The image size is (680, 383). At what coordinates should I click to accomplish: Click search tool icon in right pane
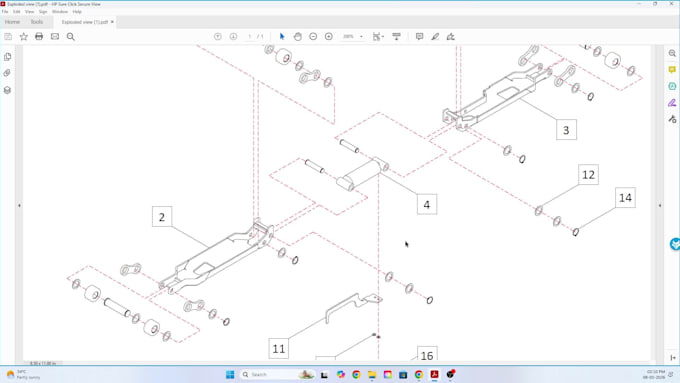pos(672,53)
